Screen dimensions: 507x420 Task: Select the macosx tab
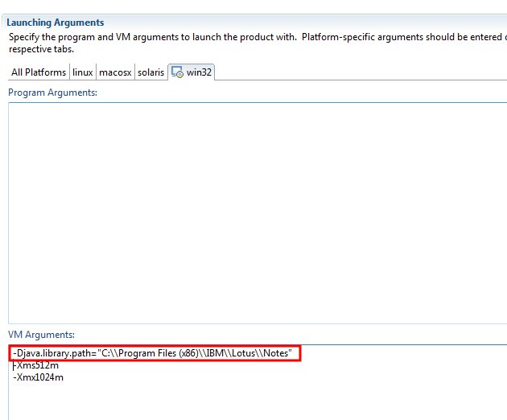coord(114,72)
